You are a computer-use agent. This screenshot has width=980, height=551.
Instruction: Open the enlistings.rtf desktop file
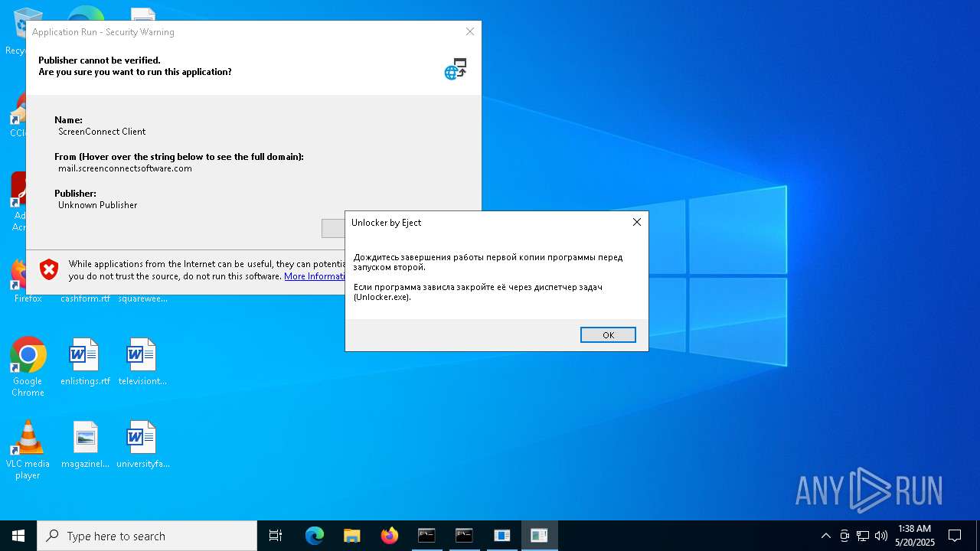coord(85,362)
